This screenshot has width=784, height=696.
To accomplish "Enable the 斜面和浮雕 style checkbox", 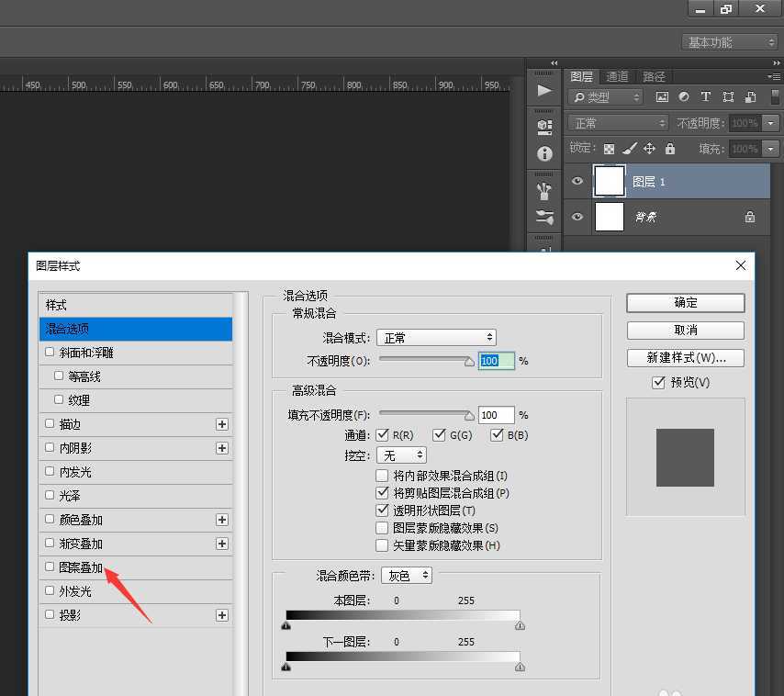I will 49,353.
